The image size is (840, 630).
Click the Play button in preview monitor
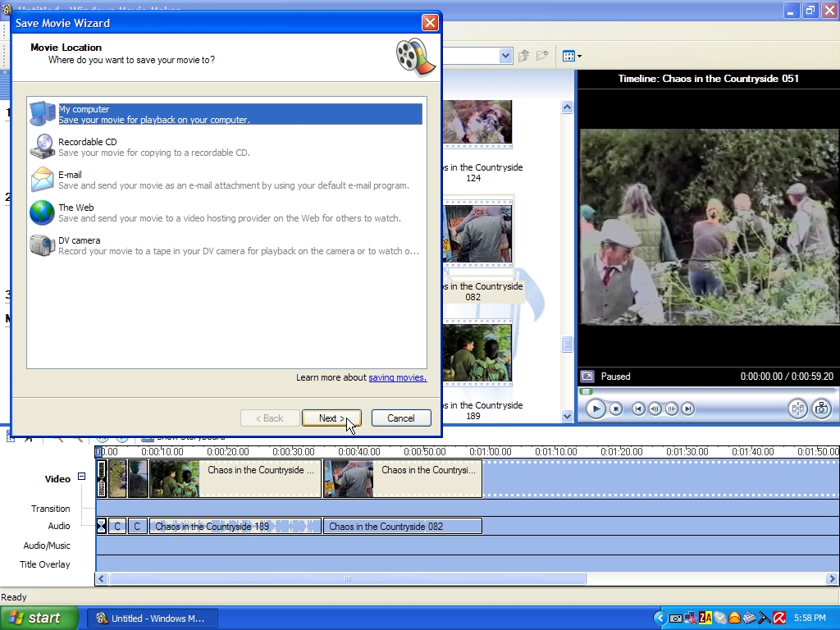pos(596,409)
